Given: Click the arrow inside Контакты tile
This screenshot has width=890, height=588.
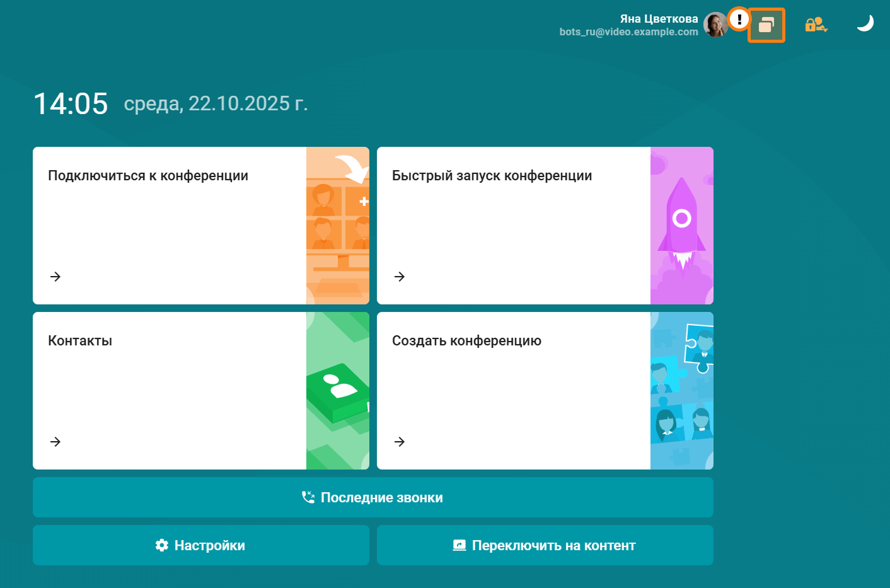Looking at the screenshot, I should 55,442.
